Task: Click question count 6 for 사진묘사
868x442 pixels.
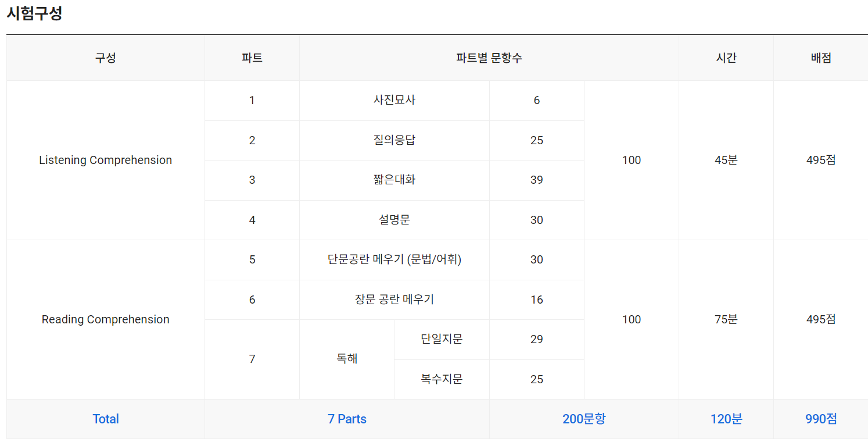Action: click(537, 101)
